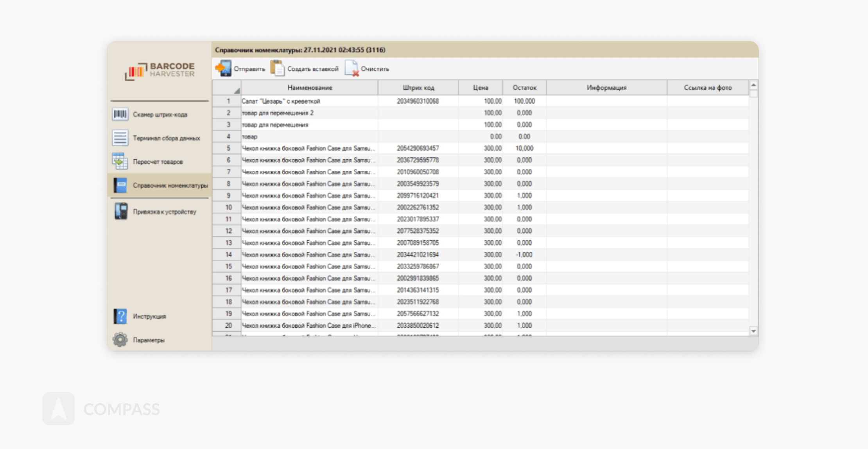Viewport: 868px width, 449px height.
Task: Open the Инструкция help icon
Action: (120, 316)
